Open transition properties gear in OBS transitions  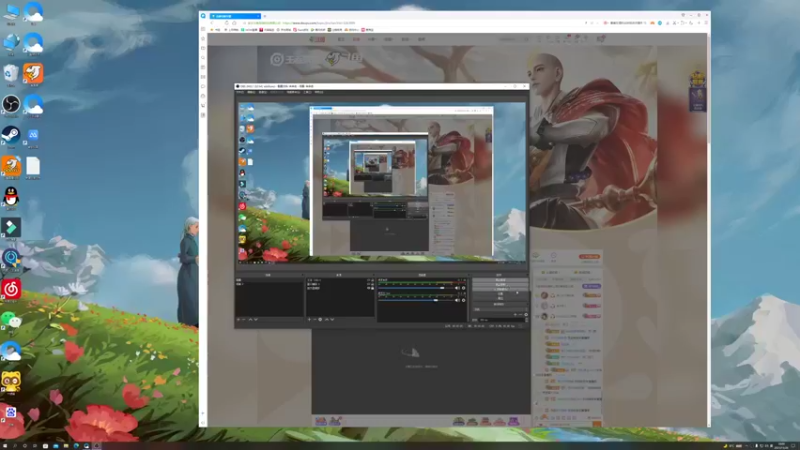(x=526, y=314)
